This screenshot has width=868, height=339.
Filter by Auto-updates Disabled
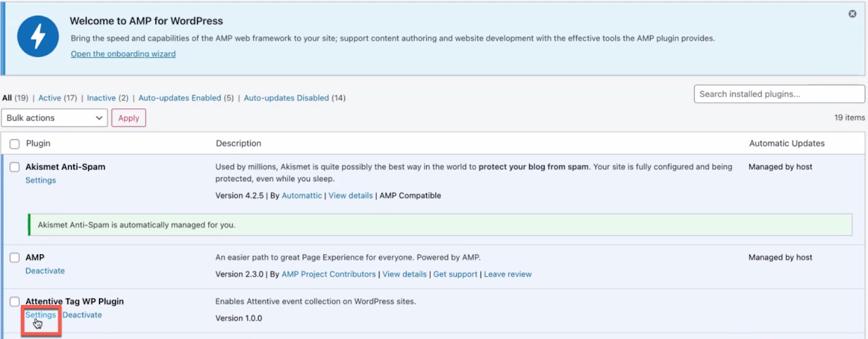286,98
